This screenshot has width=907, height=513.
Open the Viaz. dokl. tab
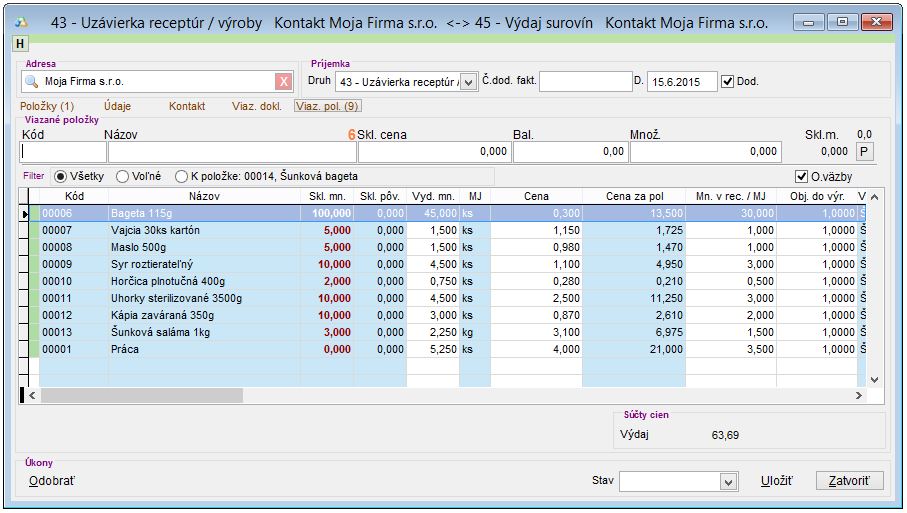256,106
